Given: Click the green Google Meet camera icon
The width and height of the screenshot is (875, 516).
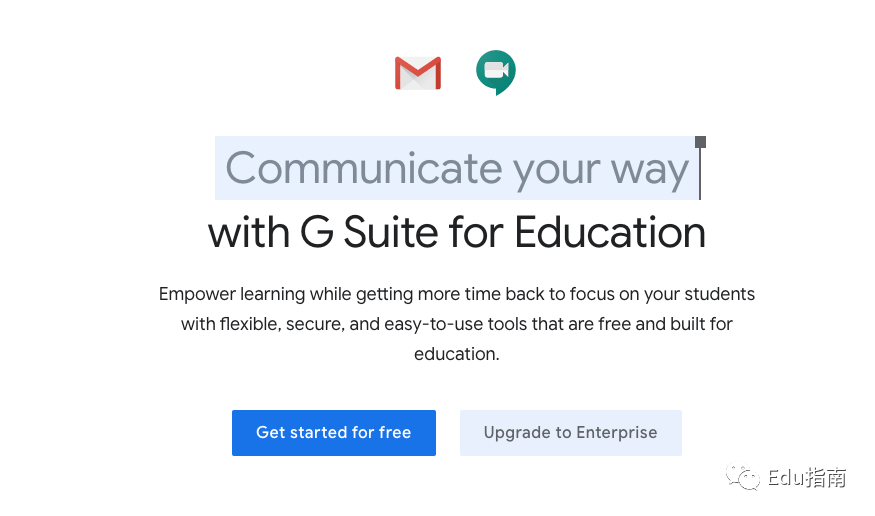Looking at the screenshot, I should tap(496, 73).
